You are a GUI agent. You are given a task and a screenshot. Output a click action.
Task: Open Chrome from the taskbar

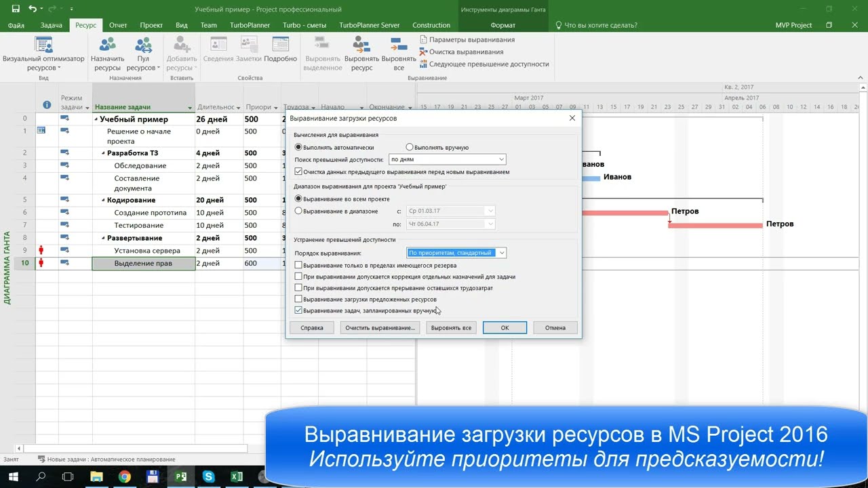coord(124,477)
